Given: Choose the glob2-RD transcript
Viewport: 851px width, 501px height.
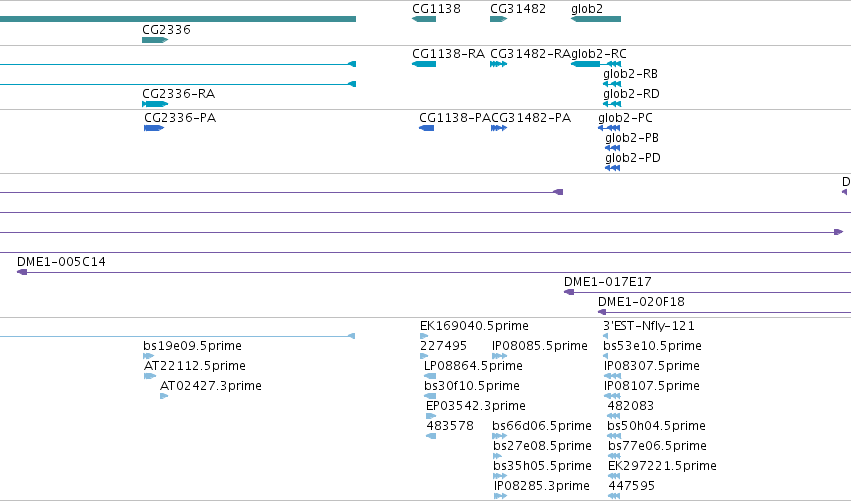Looking at the screenshot, I should [612, 104].
